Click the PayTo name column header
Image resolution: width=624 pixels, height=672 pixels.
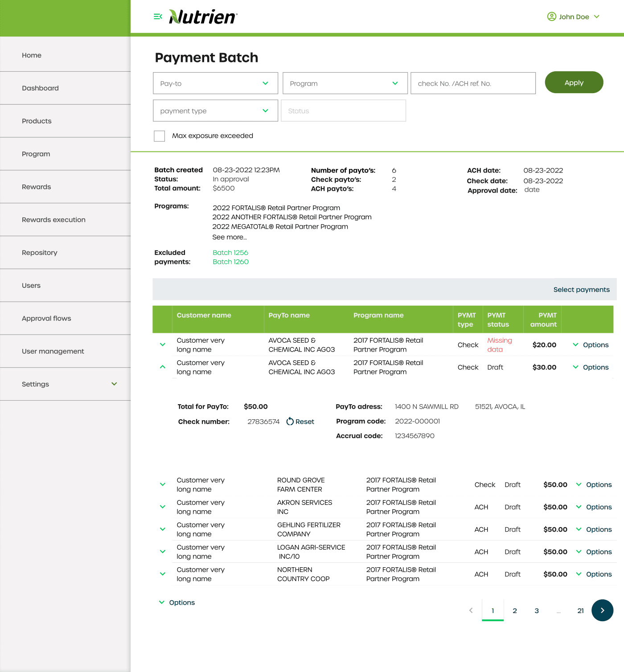[x=289, y=315]
